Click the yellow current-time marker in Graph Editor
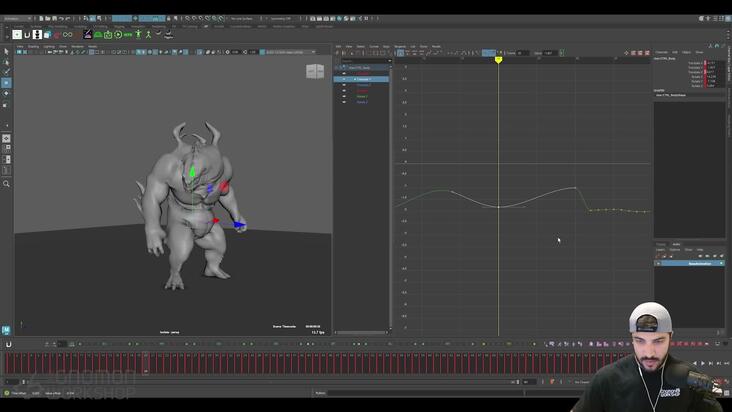The height and width of the screenshot is (412, 732). pyautogui.click(x=499, y=60)
